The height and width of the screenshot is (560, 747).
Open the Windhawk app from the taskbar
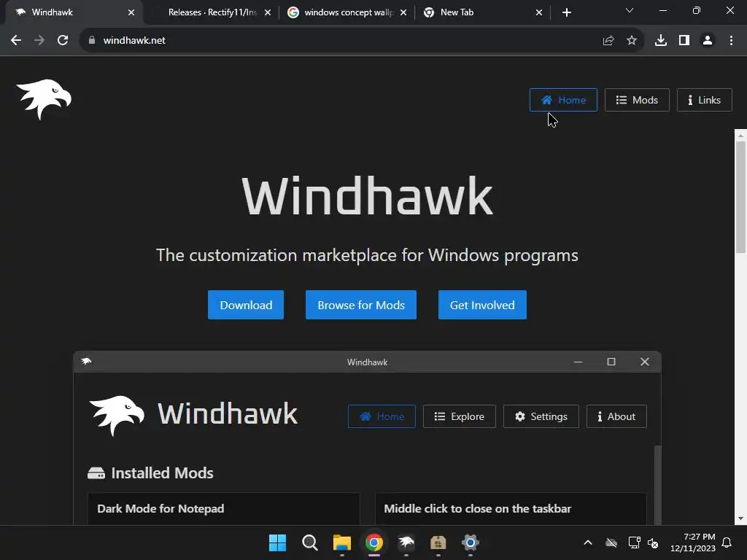406,542
